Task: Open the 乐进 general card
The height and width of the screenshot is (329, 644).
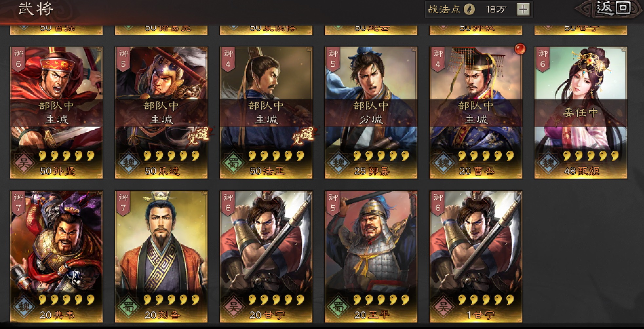Action: point(161,113)
